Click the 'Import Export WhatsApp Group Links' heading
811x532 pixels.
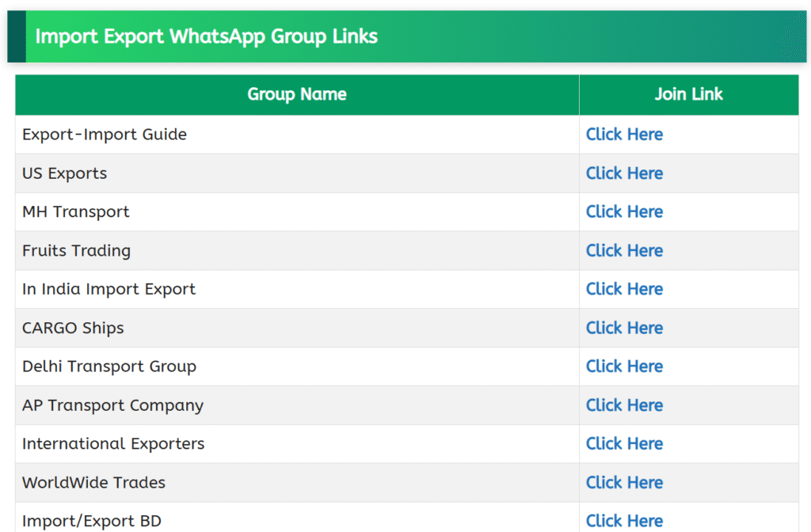pyautogui.click(x=207, y=36)
